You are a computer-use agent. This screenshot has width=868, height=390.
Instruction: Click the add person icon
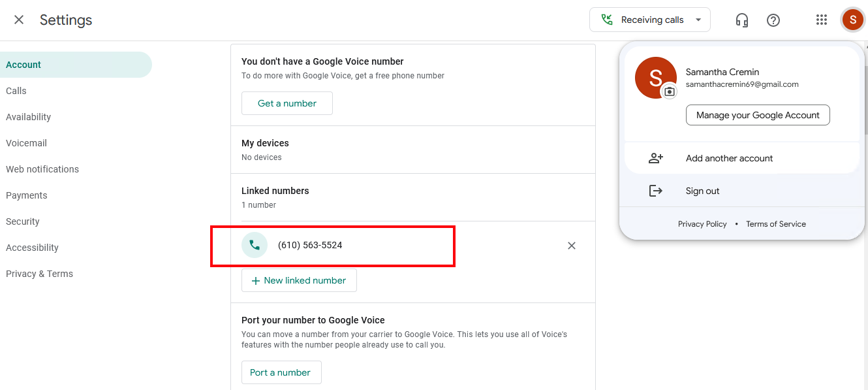(x=656, y=158)
